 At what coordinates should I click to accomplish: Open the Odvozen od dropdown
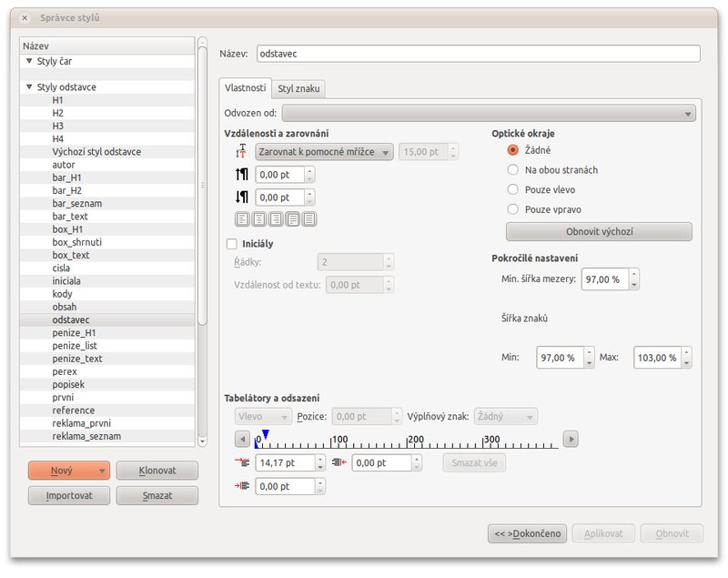489,113
